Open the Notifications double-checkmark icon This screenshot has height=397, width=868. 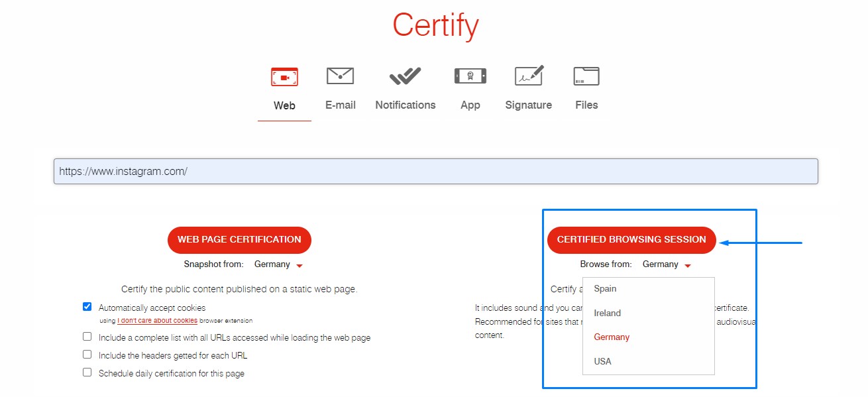[x=405, y=76]
